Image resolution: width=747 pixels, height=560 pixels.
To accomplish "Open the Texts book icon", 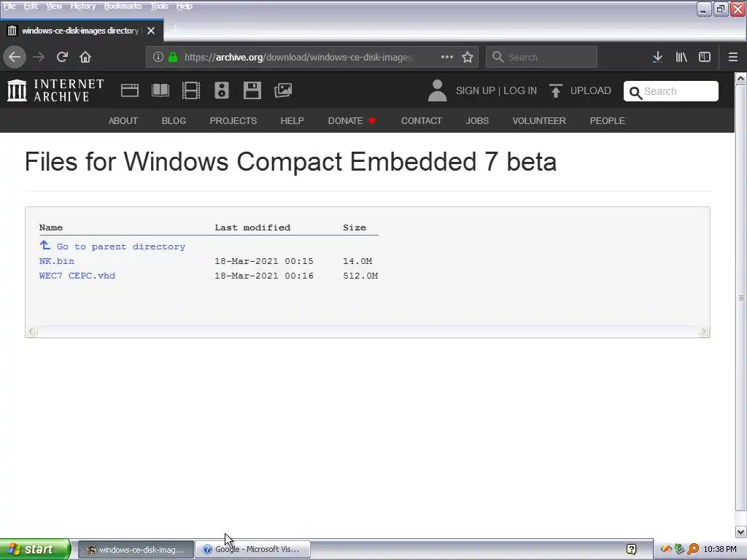I will pyautogui.click(x=160, y=90).
